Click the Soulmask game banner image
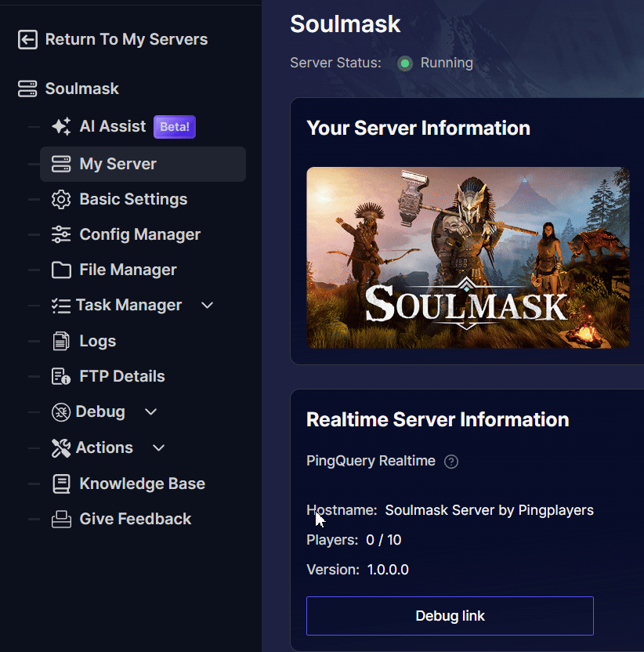The image size is (644, 652). pos(468,257)
